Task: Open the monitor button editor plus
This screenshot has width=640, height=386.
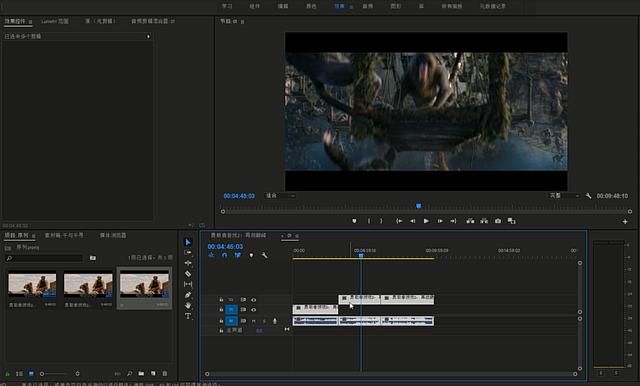Action: (x=625, y=222)
